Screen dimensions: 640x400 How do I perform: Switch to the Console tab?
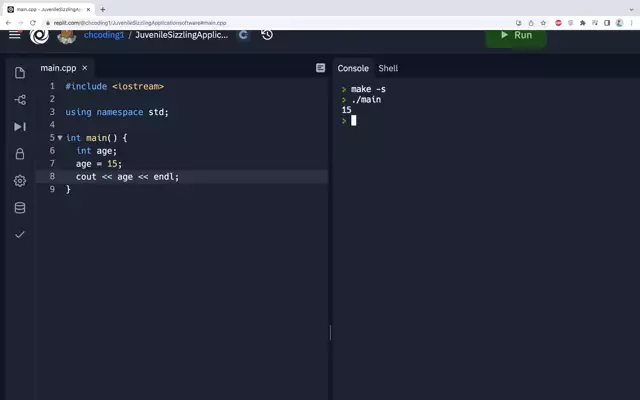coord(353,69)
